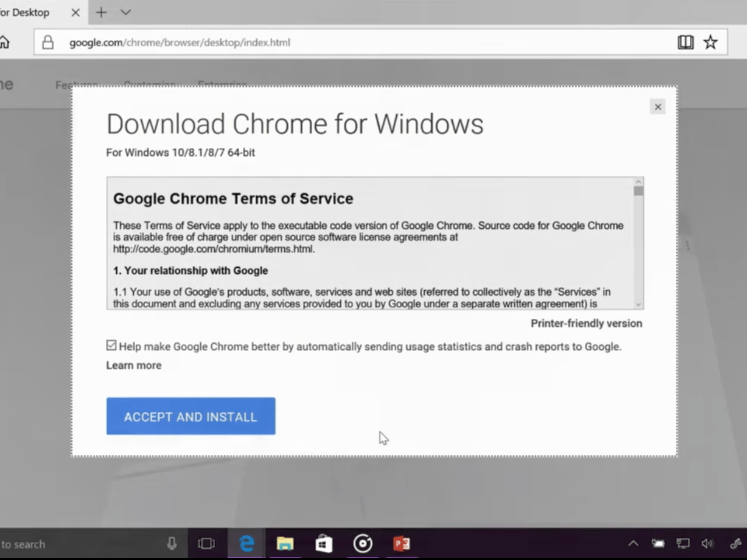
Task: Click the Home icon in browser toolbar
Action: click(5, 42)
